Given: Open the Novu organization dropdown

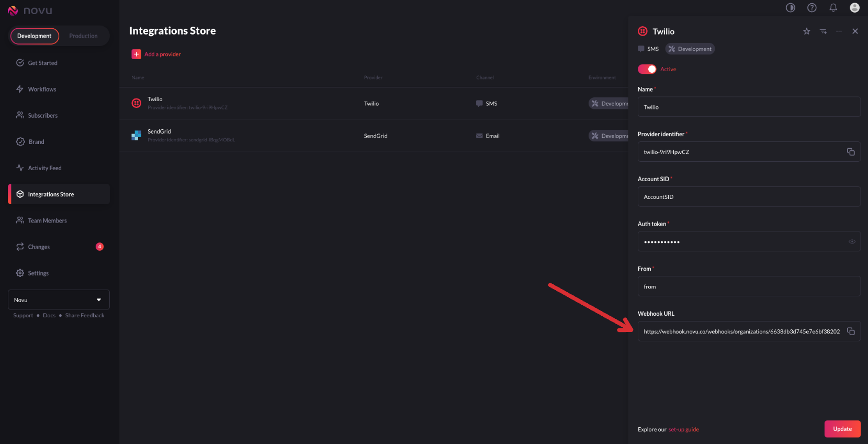Looking at the screenshot, I should point(59,300).
